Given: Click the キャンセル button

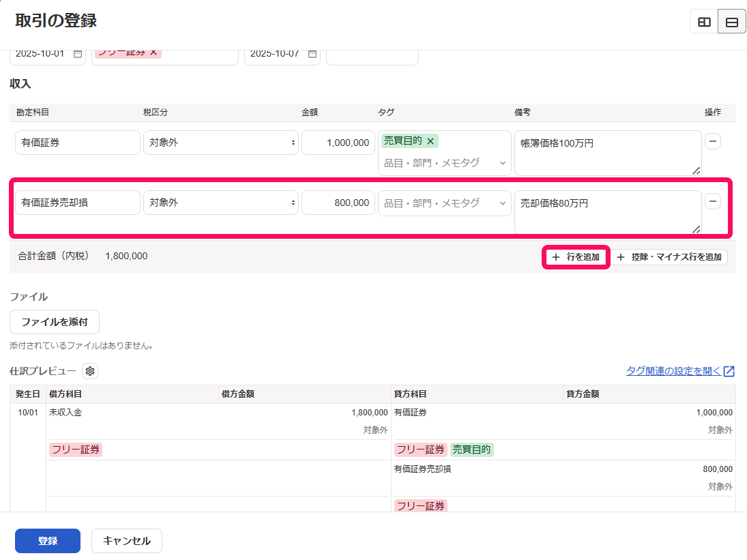Looking at the screenshot, I should tap(127, 541).
